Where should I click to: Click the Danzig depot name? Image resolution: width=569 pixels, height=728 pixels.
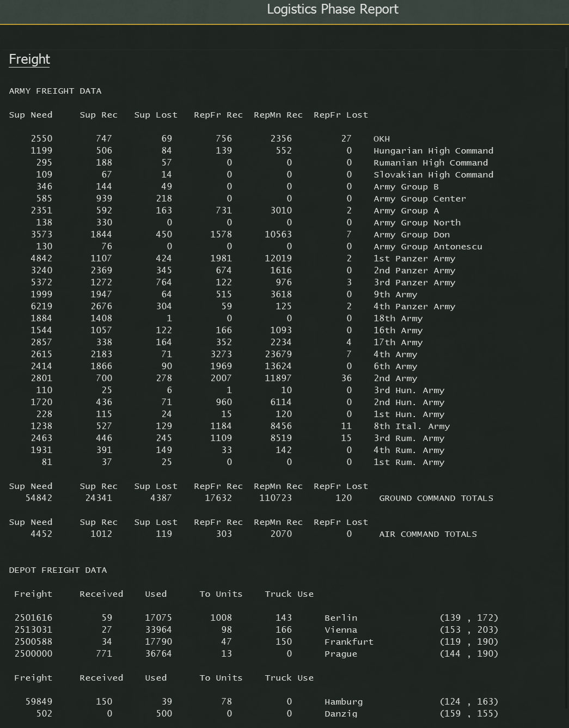point(341,713)
